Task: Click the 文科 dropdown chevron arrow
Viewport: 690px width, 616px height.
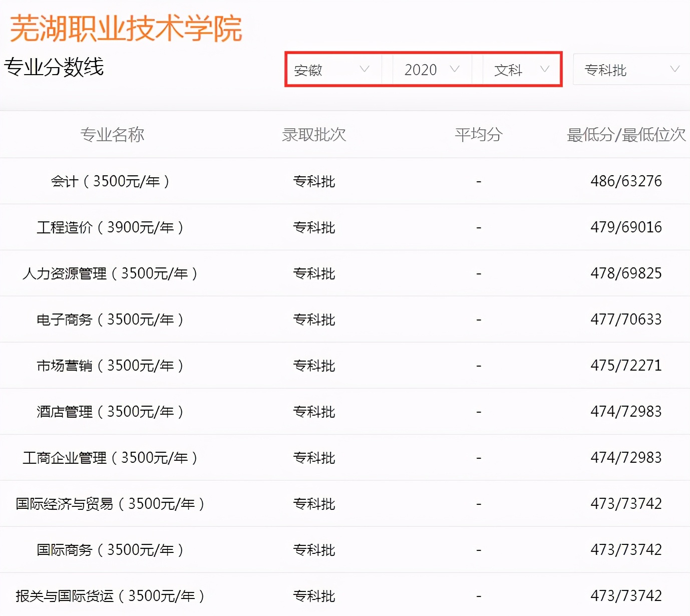Action: coord(545,70)
